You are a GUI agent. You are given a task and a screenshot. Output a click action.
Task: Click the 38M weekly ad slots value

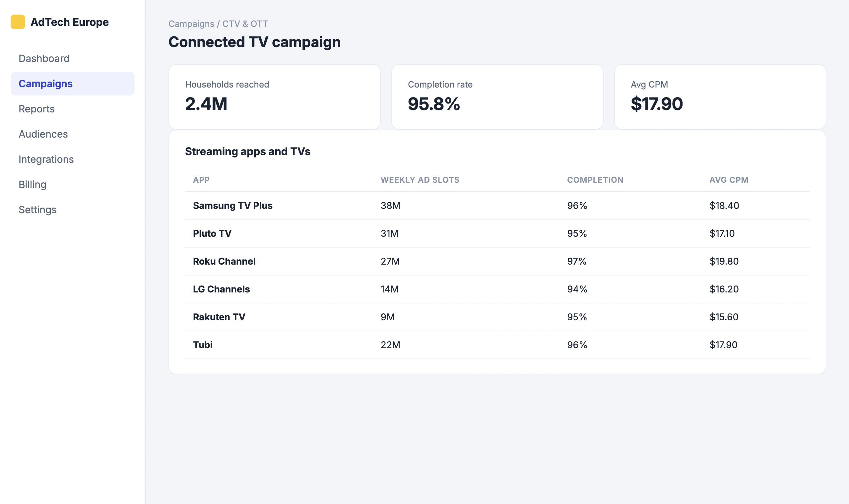(x=390, y=206)
